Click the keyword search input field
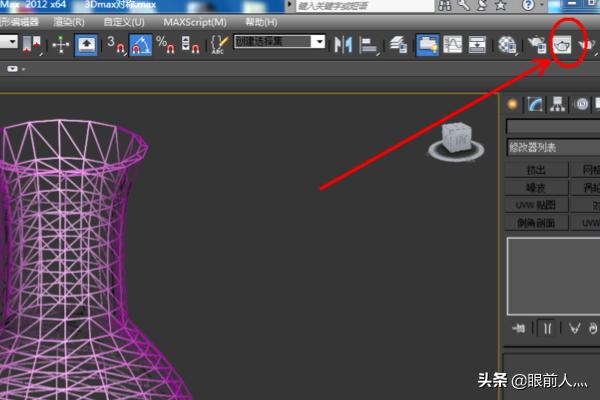 point(365,5)
